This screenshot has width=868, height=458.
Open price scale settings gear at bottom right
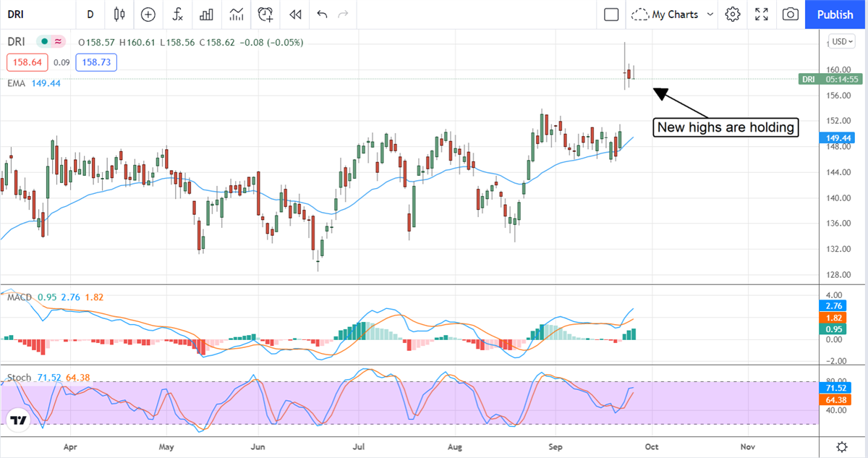(842, 446)
